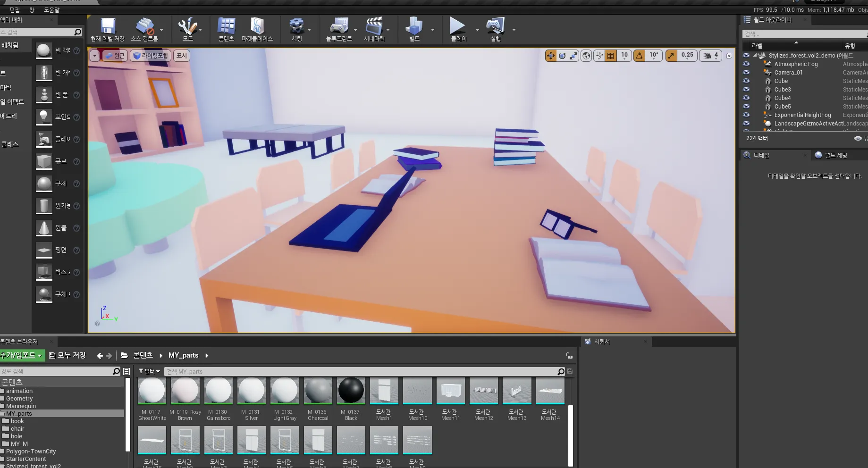Toggle visibility of Camera_01 actor
This screenshot has width=868, height=468.
pos(746,73)
